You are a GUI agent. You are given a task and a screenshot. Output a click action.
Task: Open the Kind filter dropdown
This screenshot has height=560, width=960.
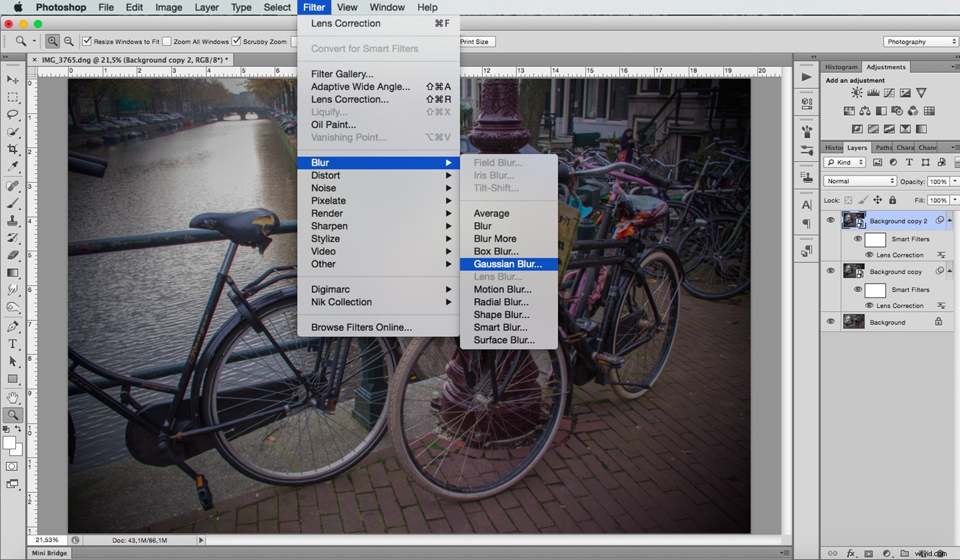coord(844,162)
